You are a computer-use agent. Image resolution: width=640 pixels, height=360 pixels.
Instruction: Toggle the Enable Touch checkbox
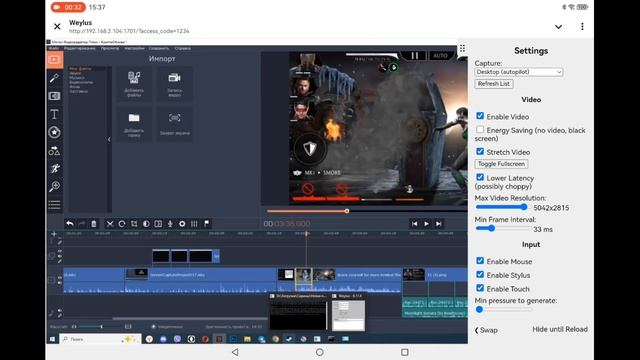point(480,288)
